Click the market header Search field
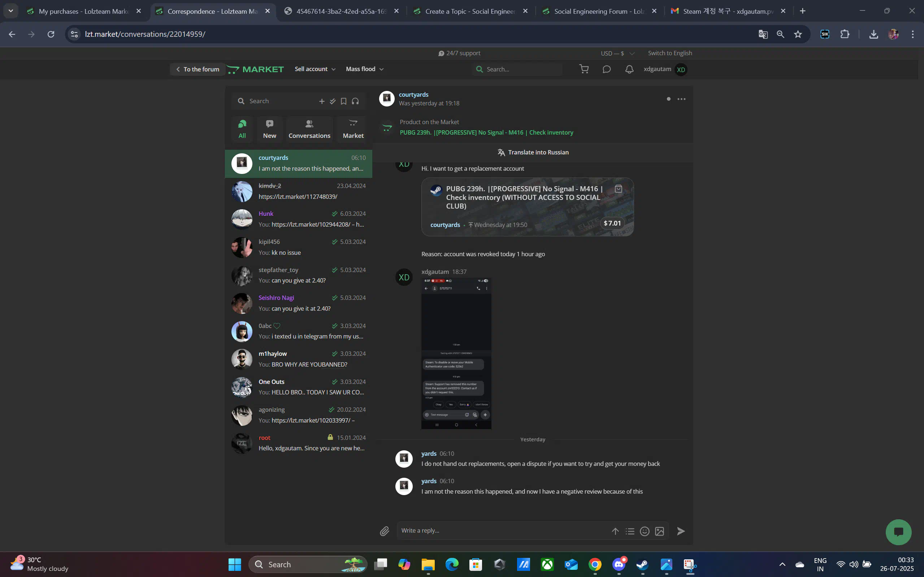 click(517, 69)
